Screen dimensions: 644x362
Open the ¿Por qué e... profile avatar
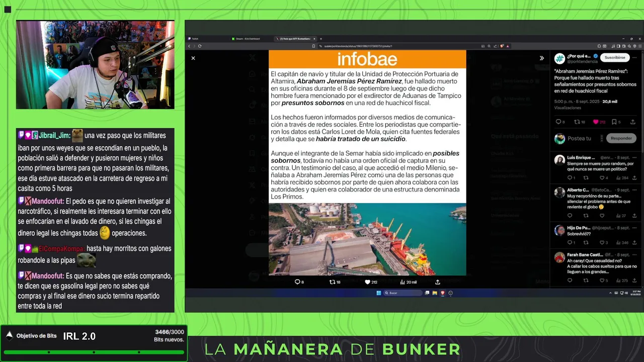[x=559, y=59]
